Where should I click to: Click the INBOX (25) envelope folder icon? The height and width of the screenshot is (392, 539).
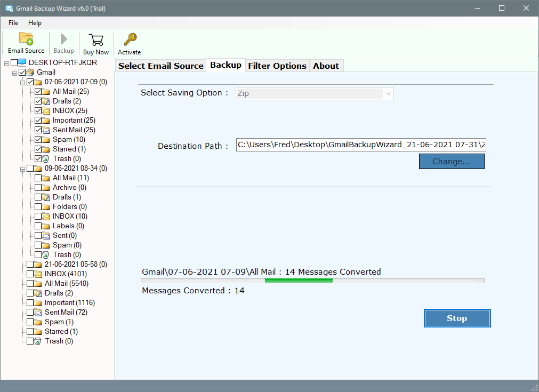(46, 111)
